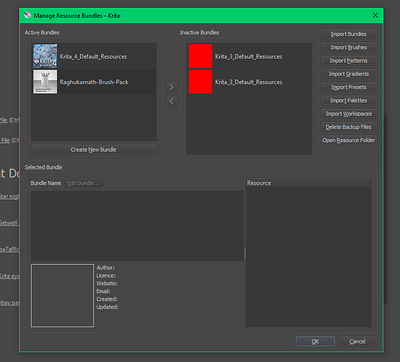Click the empty bundle preview image box
The image size is (400, 362).
click(x=62, y=296)
